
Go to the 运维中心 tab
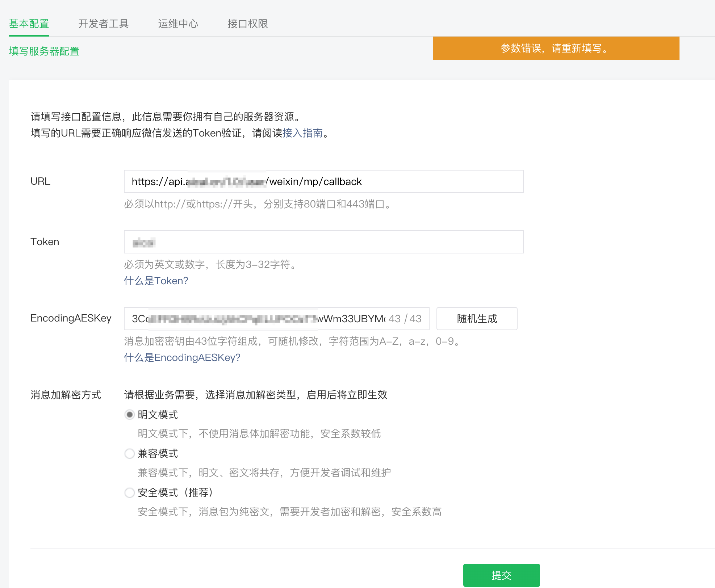click(x=178, y=24)
